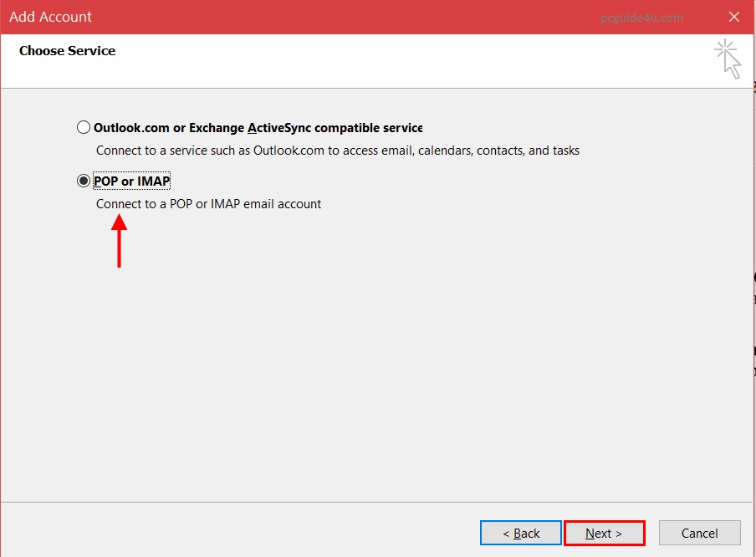This screenshot has width=756, height=557.
Task: Click empty red title bar area
Action: (335, 17)
